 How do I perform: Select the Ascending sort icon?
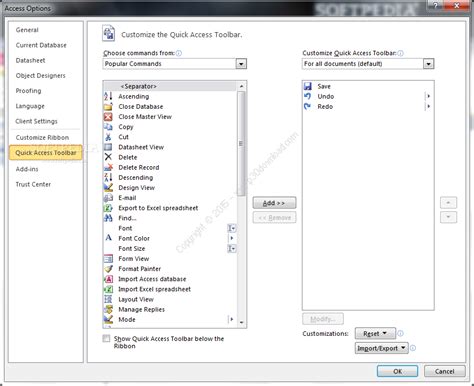(x=108, y=96)
